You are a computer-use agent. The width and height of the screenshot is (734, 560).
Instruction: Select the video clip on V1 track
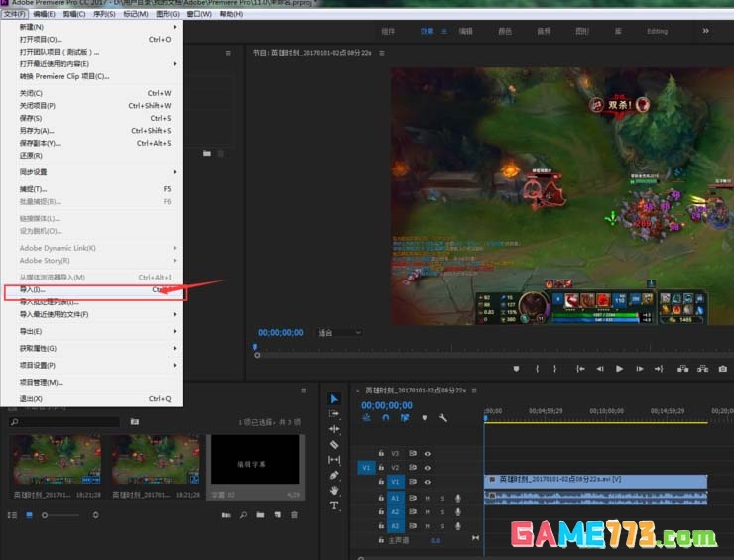point(595,480)
